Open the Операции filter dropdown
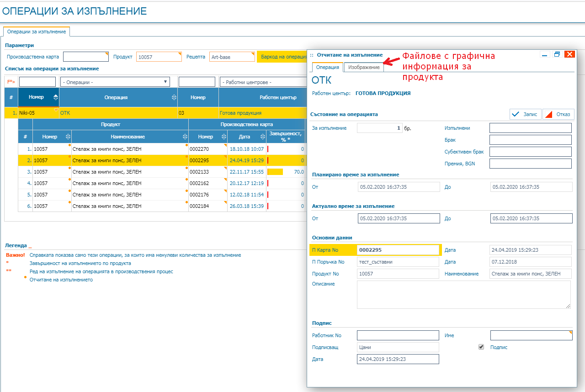Screen dimensions: 585x392 [115, 82]
